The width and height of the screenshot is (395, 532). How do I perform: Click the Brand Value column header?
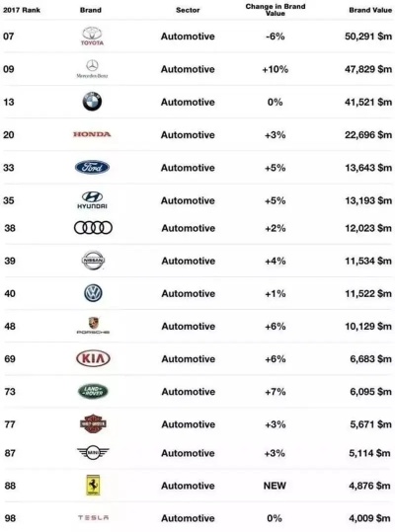pos(370,10)
